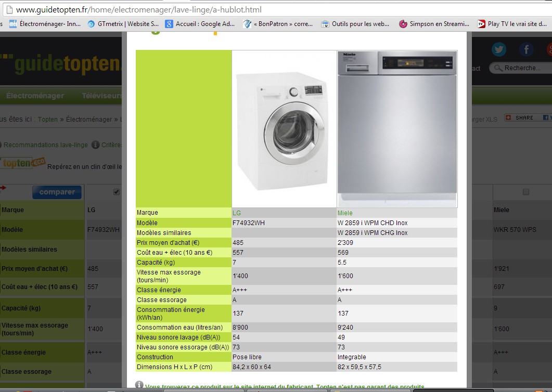Click the Topten breadcrumb link
Image resolution: width=552 pixels, height=392 pixels.
(47, 119)
